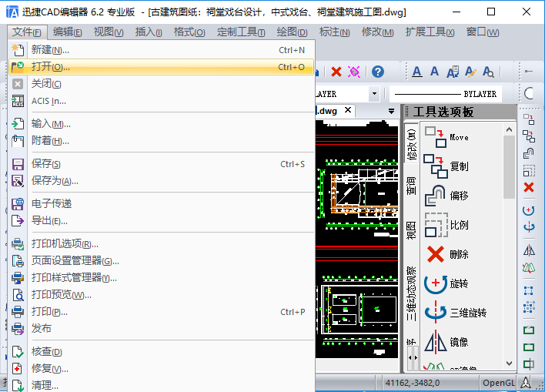
Task: Choose 清理... in the File menu
Action: (x=162, y=385)
